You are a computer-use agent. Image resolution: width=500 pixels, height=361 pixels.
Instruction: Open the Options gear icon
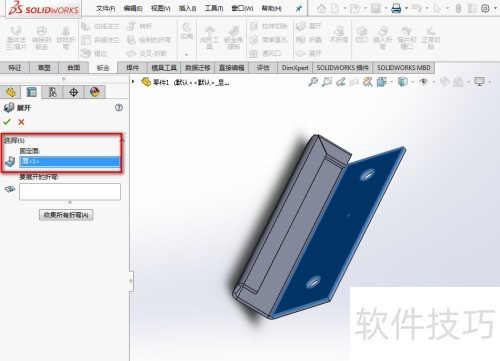[x=485, y=8]
